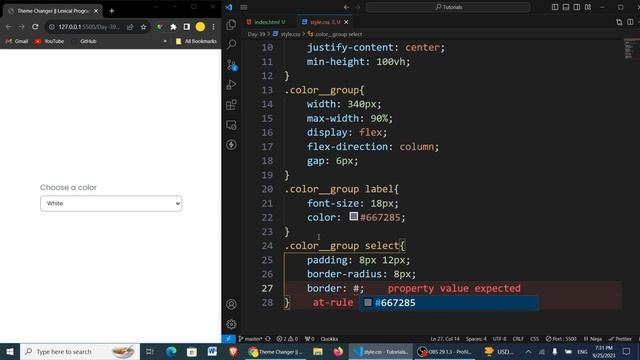Click Day-39 in the breadcrumb
The width and height of the screenshot is (640, 360).
[256, 34]
